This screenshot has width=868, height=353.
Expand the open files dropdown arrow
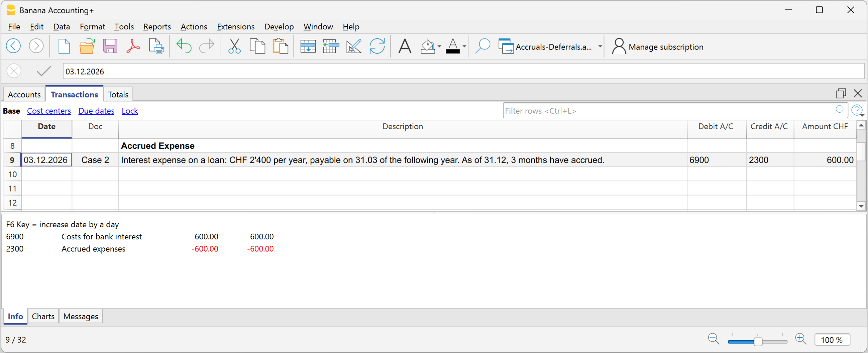[x=600, y=47]
